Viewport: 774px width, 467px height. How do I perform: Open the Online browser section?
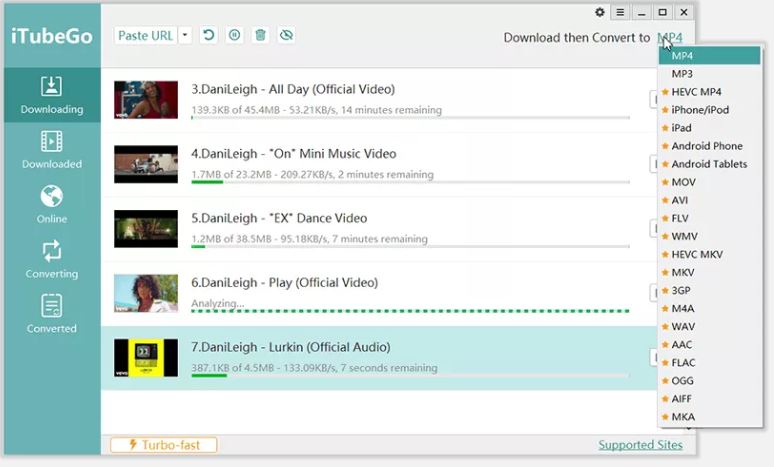point(52,204)
